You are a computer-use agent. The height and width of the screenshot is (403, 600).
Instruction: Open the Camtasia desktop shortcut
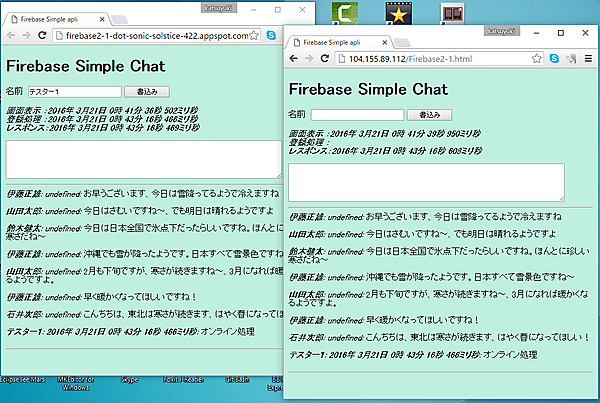point(345,13)
